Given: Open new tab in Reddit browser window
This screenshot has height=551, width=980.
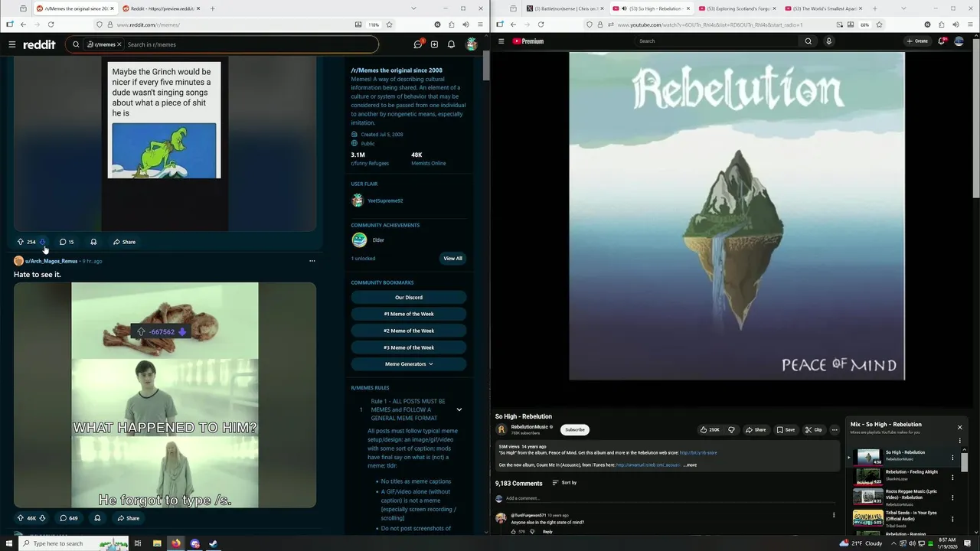Looking at the screenshot, I should coord(212,8).
